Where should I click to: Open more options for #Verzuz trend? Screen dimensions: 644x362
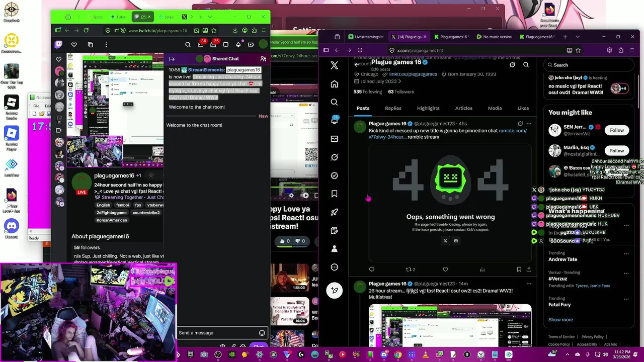[x=626, y=273]
